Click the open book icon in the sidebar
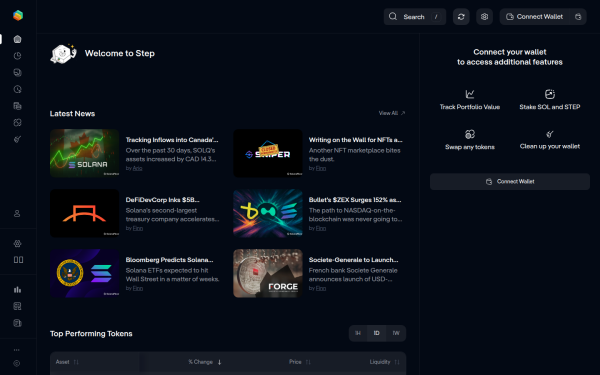This screenshot has height=375, width=600. [x=18, y=260]
